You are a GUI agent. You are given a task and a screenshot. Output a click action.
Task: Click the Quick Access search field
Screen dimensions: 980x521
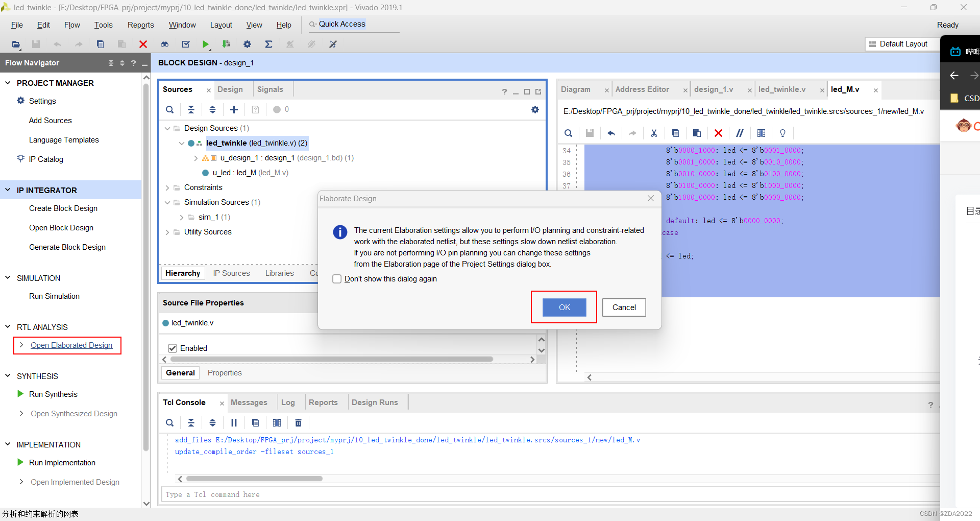[x=354, y=25]
